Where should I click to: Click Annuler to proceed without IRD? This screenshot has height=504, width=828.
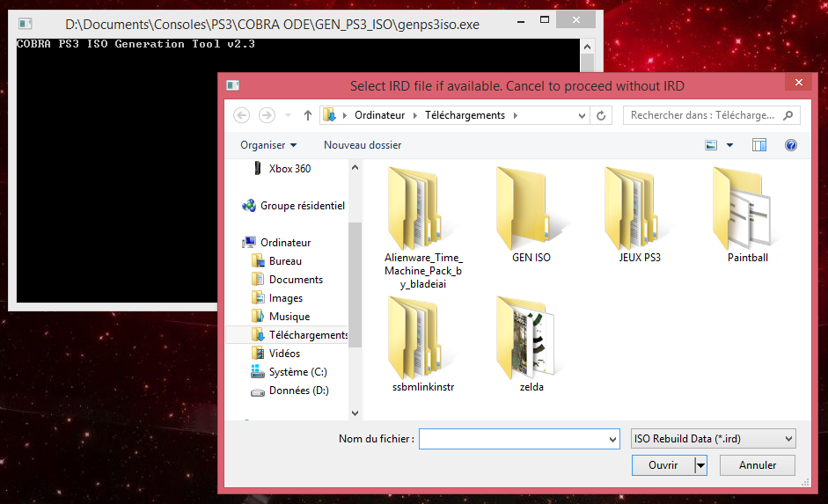pyautogui.click(x=758, y=465)
